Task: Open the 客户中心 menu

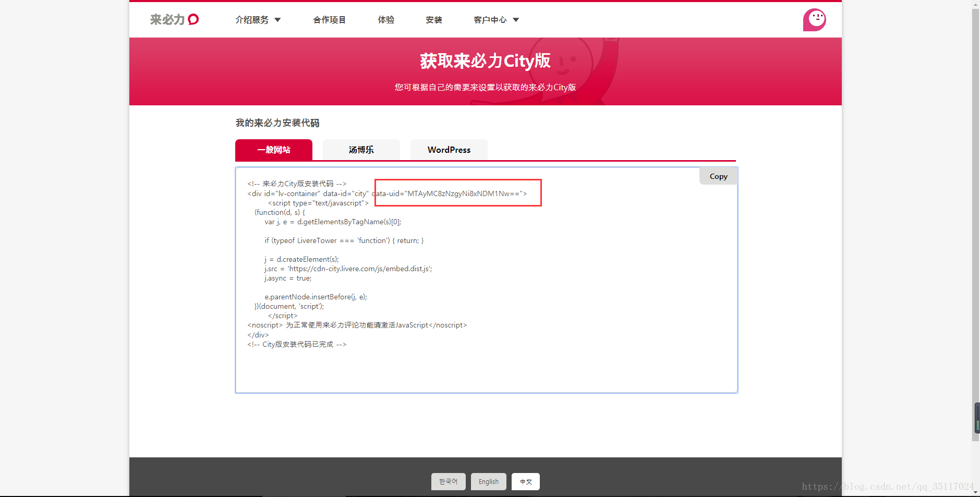Action: [490, 20]
